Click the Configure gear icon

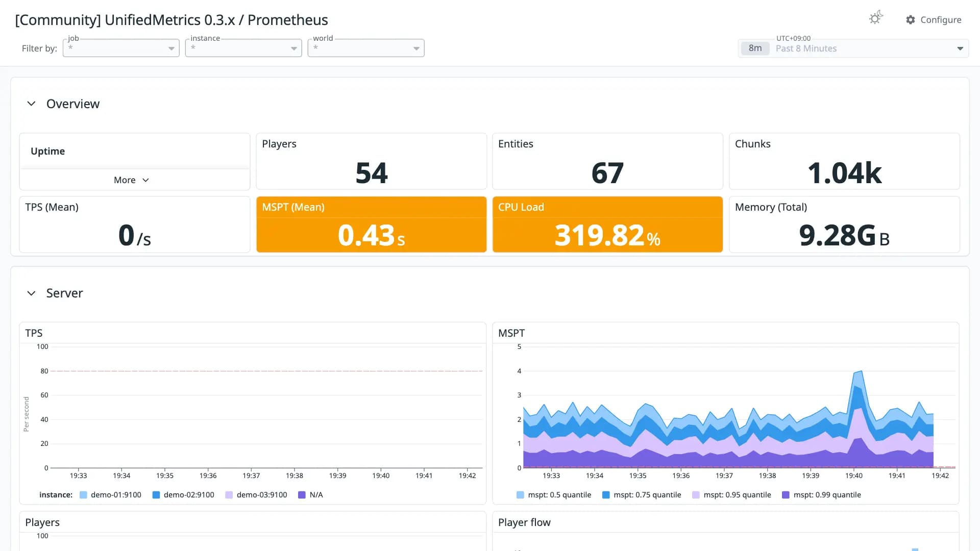click(911, 19)
